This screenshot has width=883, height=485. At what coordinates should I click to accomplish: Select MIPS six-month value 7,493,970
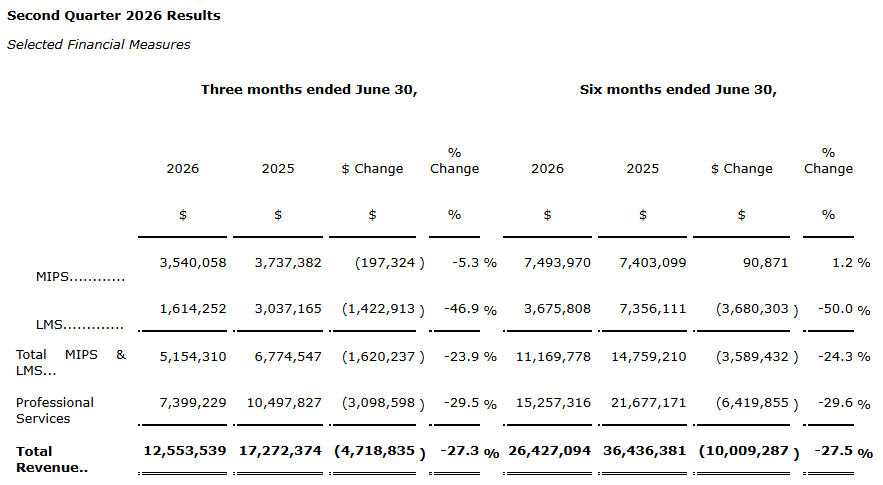tap(557, 262)
